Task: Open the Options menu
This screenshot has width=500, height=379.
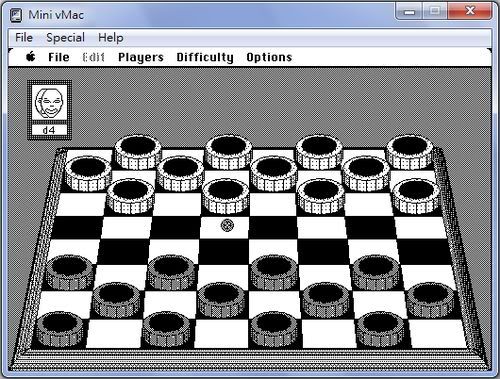Action: coord(269,57)
